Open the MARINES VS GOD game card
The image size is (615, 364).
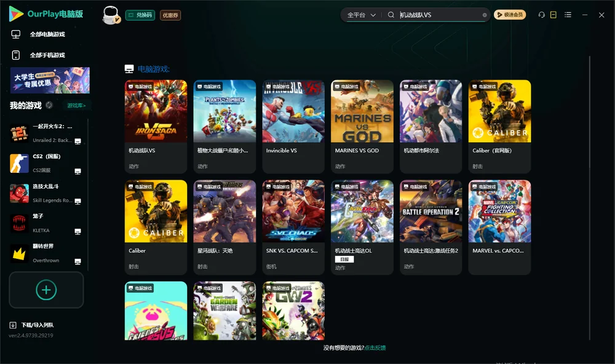[362, 126]
